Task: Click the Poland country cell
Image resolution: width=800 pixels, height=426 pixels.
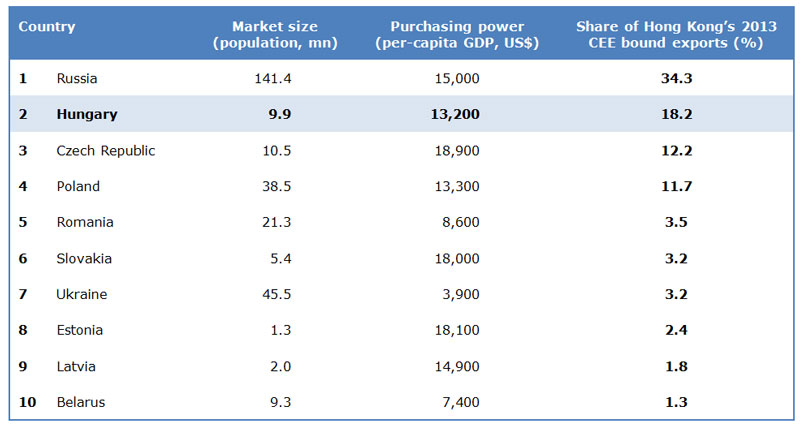Action: pyautogui.click(x=78, y=186)
